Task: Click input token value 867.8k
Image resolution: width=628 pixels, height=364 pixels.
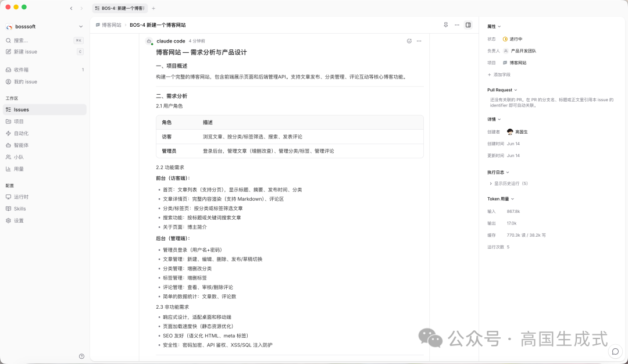Action: tap(513, 212)
